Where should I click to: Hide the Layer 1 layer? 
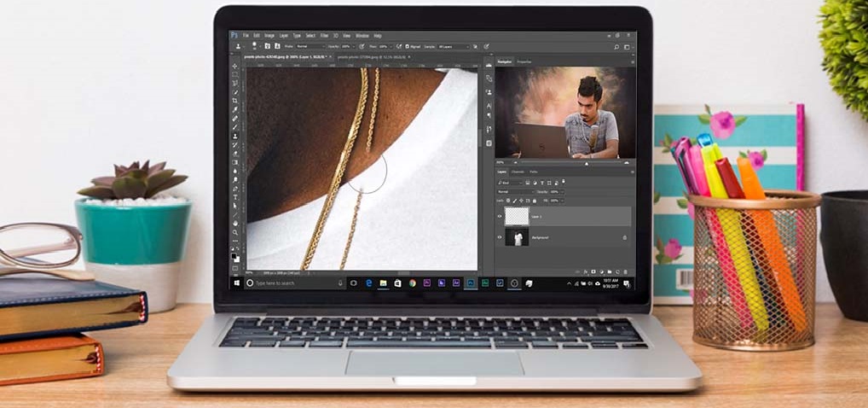(501, 216)
